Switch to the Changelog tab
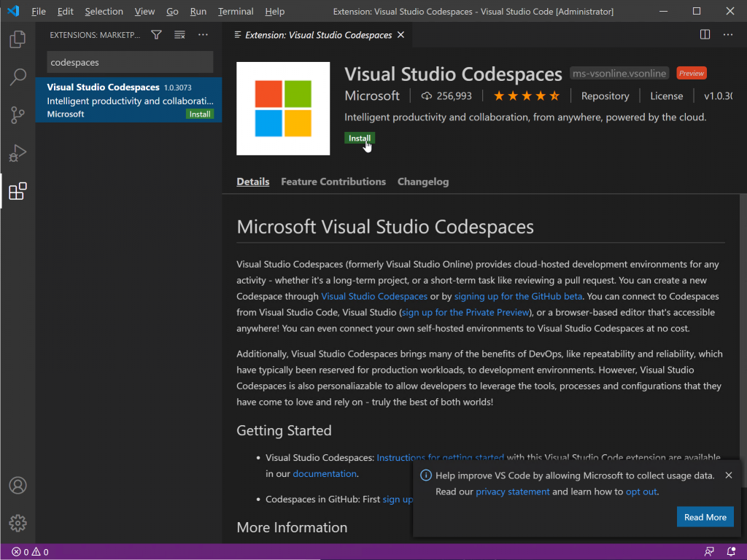Image resolution: width=747 pixels, height=560 pixels. 423,182
